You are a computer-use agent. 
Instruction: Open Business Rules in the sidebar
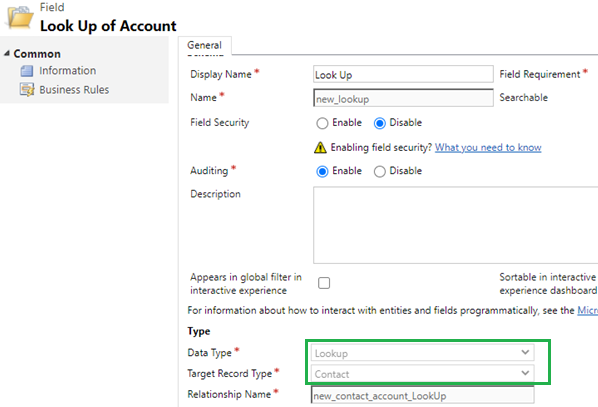(x=74, y=90)
